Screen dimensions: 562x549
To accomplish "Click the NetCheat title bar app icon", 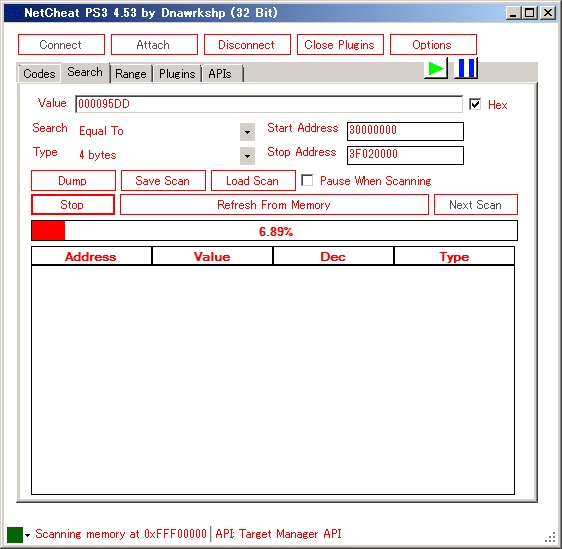I will point(14,13).
